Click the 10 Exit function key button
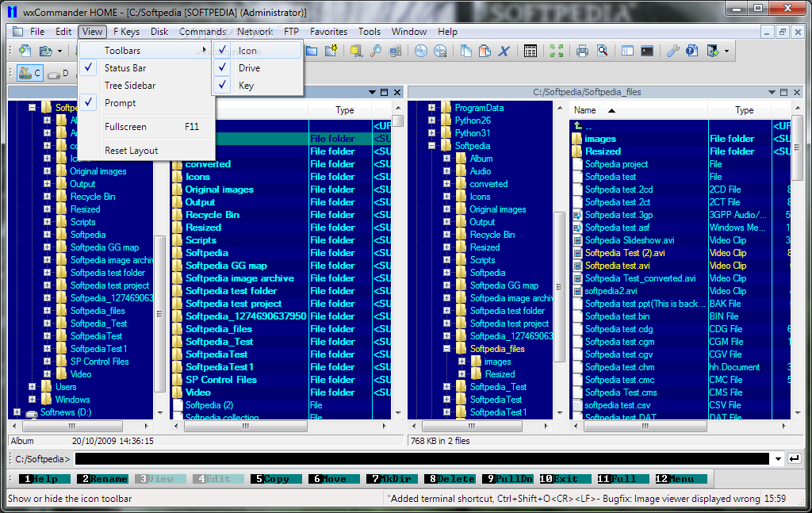The width and height of the screenshot is (812, 513). (x=565, y=479)
